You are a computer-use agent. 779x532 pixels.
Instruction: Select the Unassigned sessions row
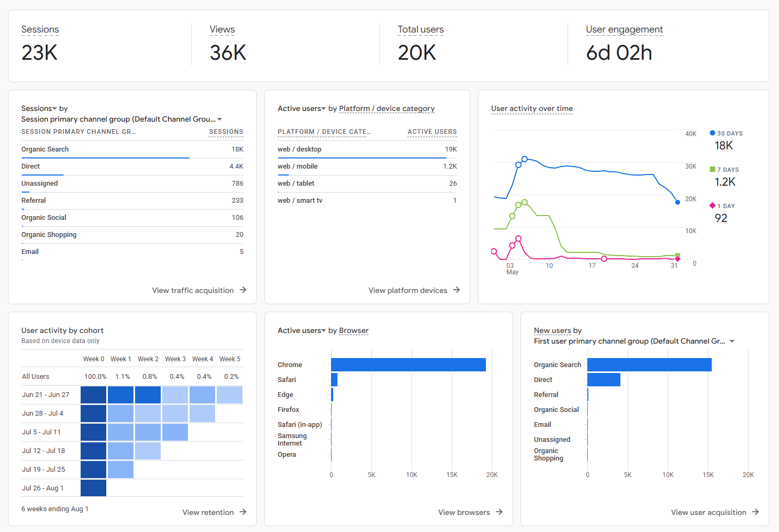coord(132,184)
